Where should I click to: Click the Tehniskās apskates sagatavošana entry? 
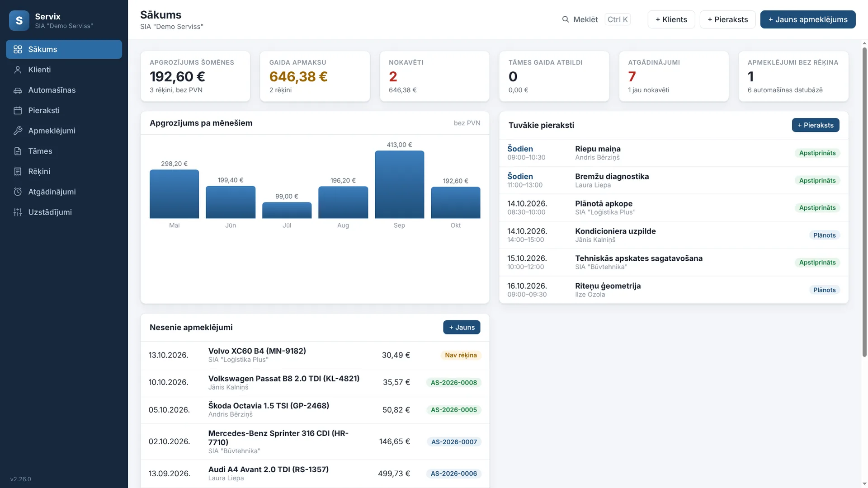[x=673, y=262]
